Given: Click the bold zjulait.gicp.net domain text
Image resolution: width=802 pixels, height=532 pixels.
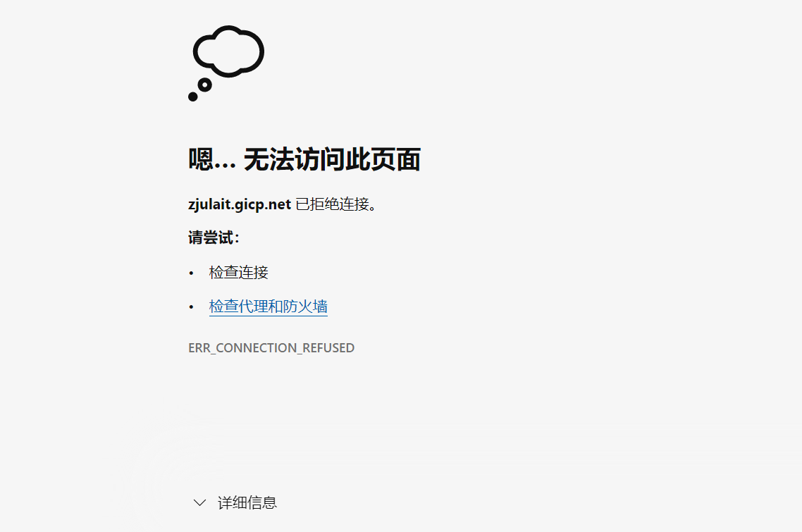Looking at the screenshot, I should click(240, 204).
